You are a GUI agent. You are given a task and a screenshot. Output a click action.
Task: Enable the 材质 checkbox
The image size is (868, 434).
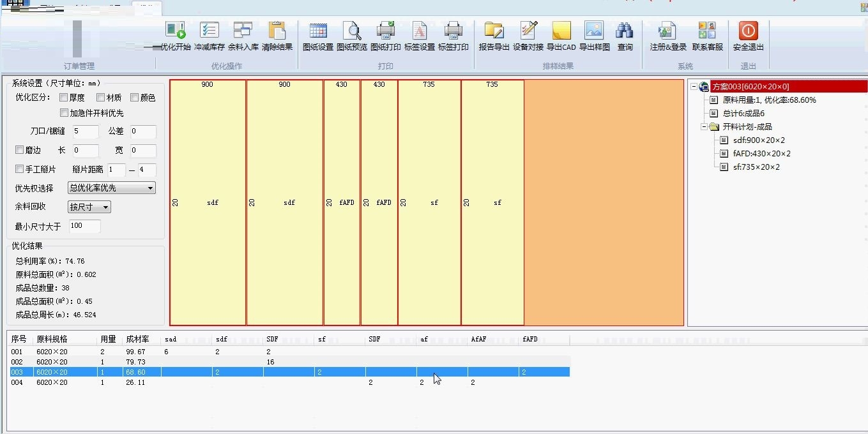[101, 98]
